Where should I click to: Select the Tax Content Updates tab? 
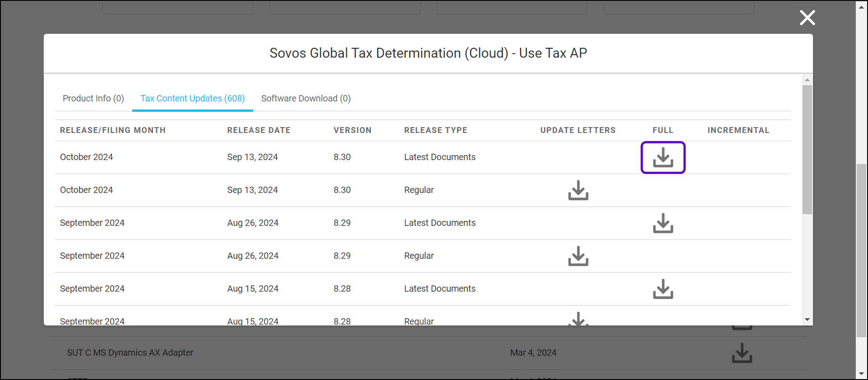coord(193,98)
